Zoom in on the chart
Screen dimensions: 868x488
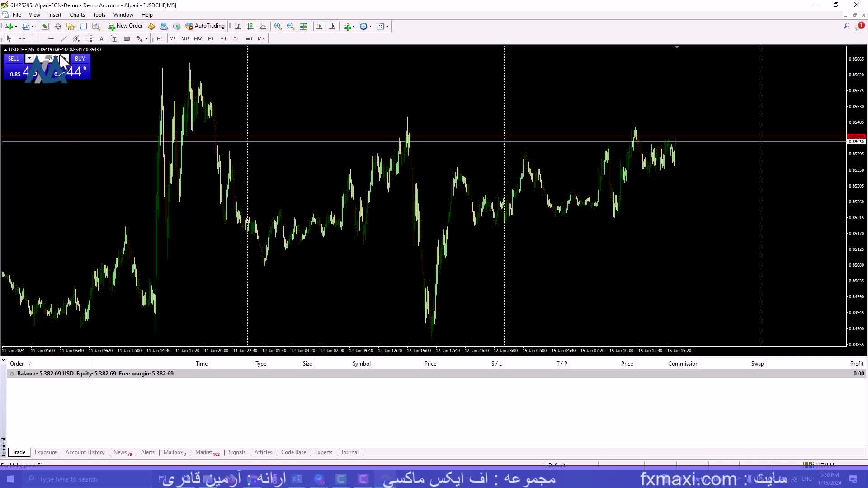[278, 26]
